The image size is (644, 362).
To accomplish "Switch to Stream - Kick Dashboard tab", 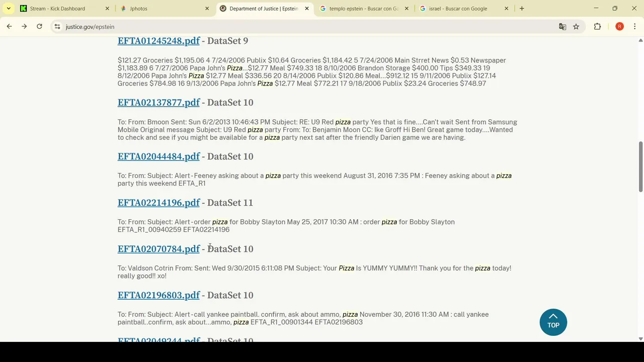I will pos(65,9).
